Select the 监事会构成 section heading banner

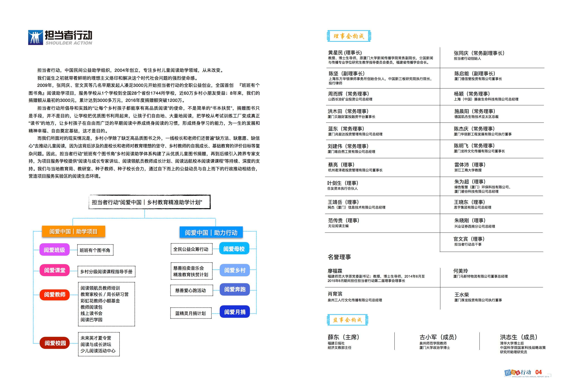click(347, 320)
